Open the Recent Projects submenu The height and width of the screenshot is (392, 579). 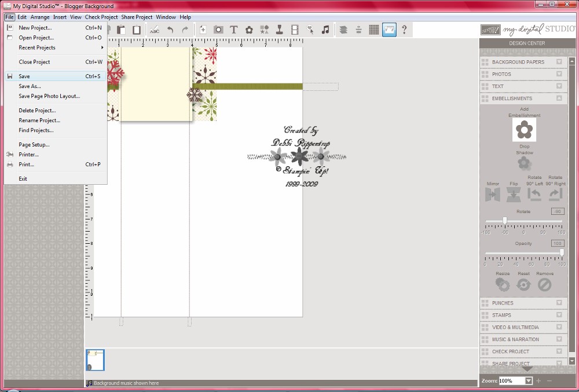pos(56,47)
